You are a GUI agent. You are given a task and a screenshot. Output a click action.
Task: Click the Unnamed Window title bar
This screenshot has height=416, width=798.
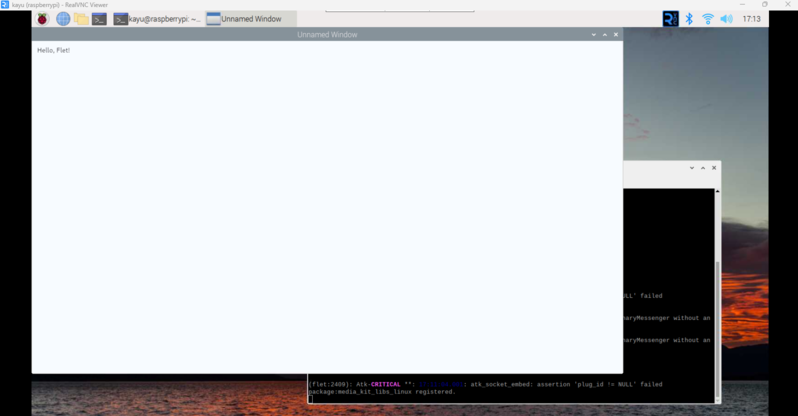pyautogui.click(x=327, y=35)
